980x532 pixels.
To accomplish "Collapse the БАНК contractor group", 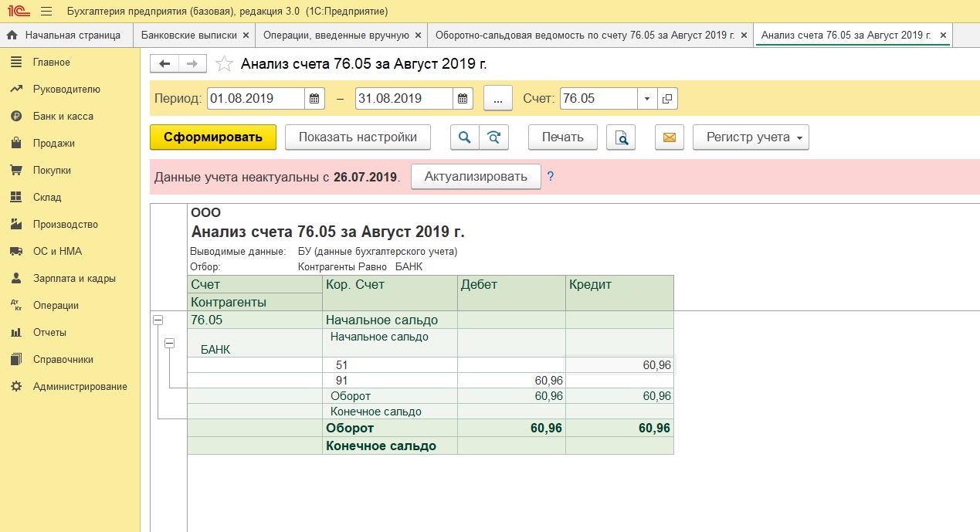I will tap(169, 344).
